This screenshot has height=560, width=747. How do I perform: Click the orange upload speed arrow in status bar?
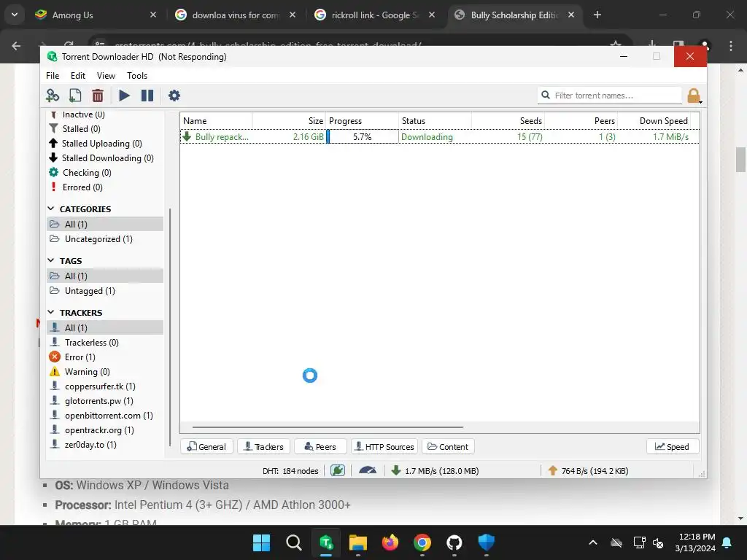coord(553,471)
